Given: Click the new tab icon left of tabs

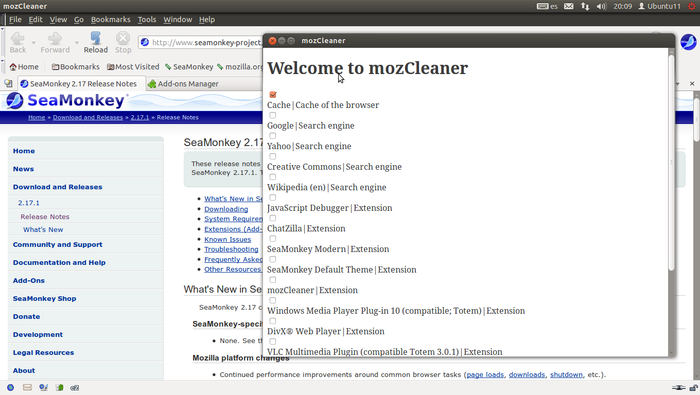Looking at the screenshot, I should click(x=8, y=83).
